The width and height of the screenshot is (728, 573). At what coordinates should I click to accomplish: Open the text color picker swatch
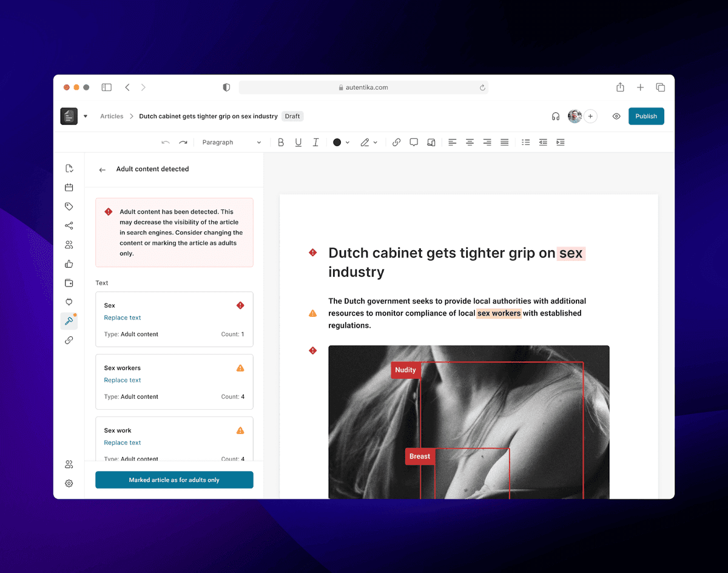tap(337, 142)
